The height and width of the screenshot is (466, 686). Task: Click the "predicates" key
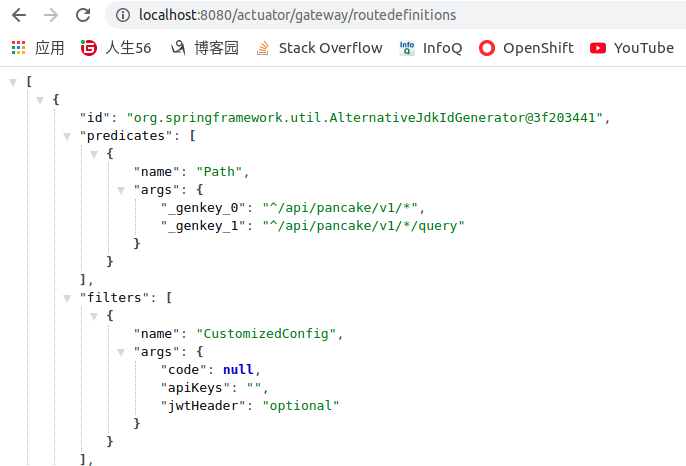pyautogui.click(x=126, y=136)
